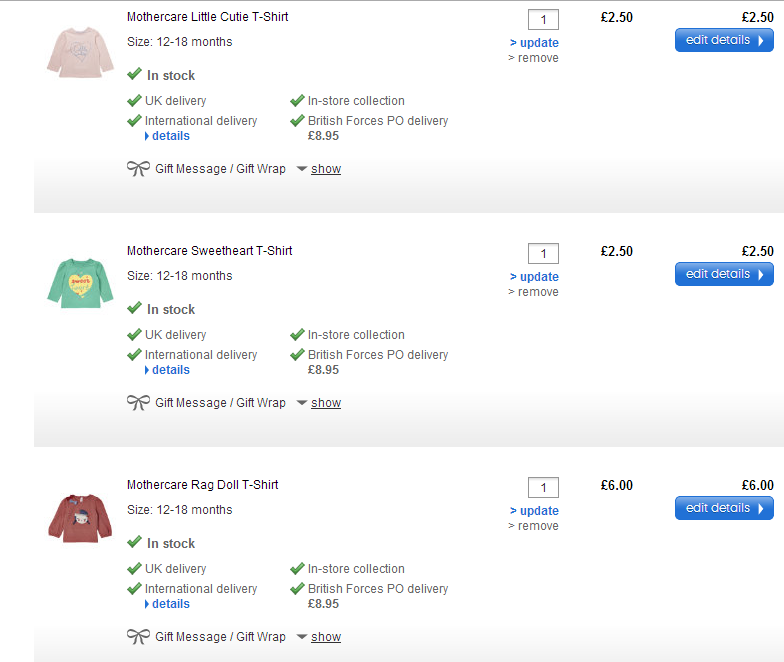
Task: Click the gift bow icon for Sweetheart T-Shirt
Action: tap(138, 402)
